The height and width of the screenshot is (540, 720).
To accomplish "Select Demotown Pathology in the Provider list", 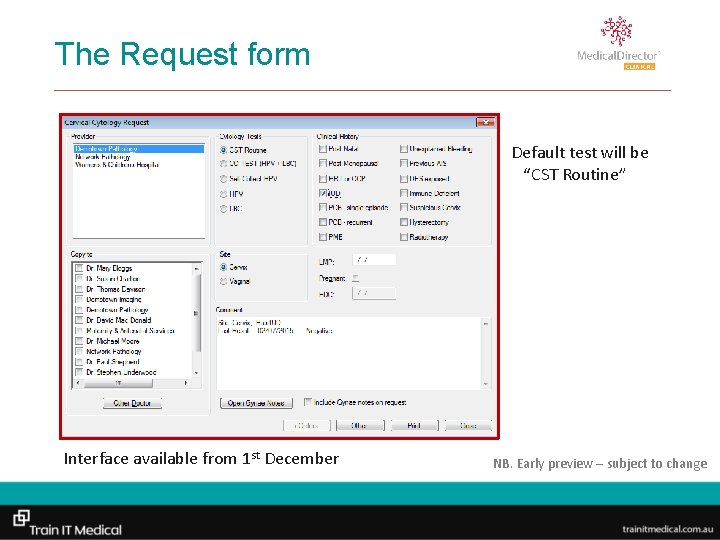I will pos(138,149).
